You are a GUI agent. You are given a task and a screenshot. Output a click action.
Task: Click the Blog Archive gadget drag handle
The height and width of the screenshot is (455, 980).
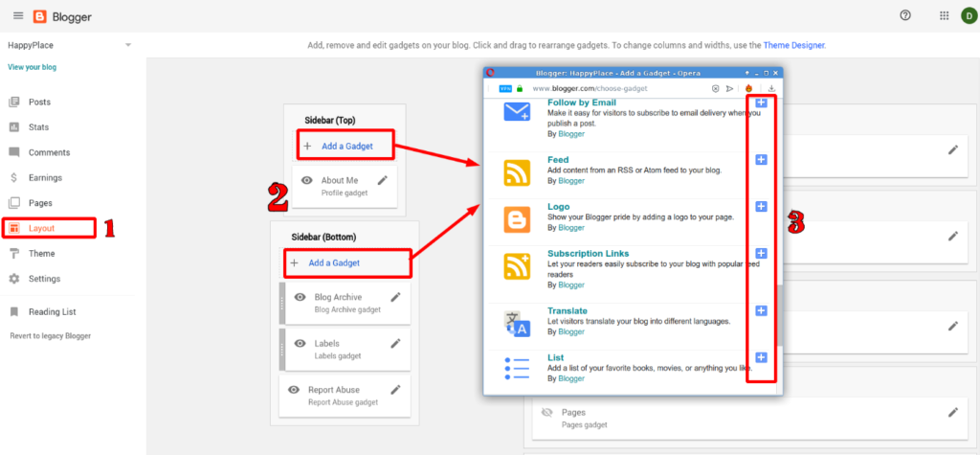pos(282,303)
